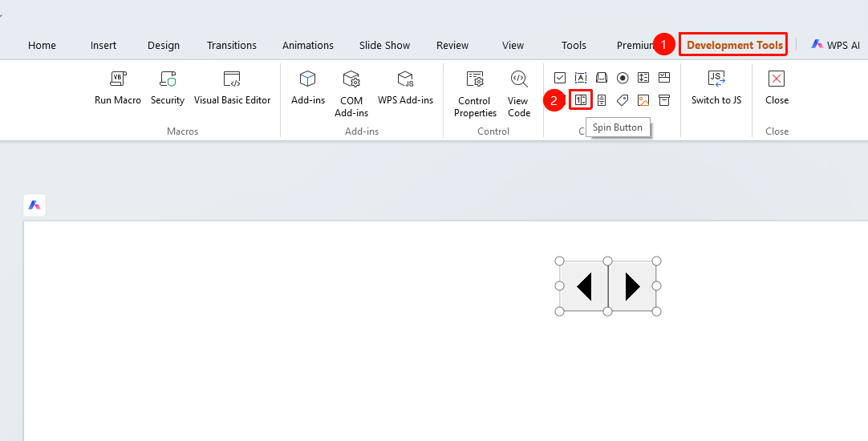Close the Development Tools ribbon

tap(777, 87)
